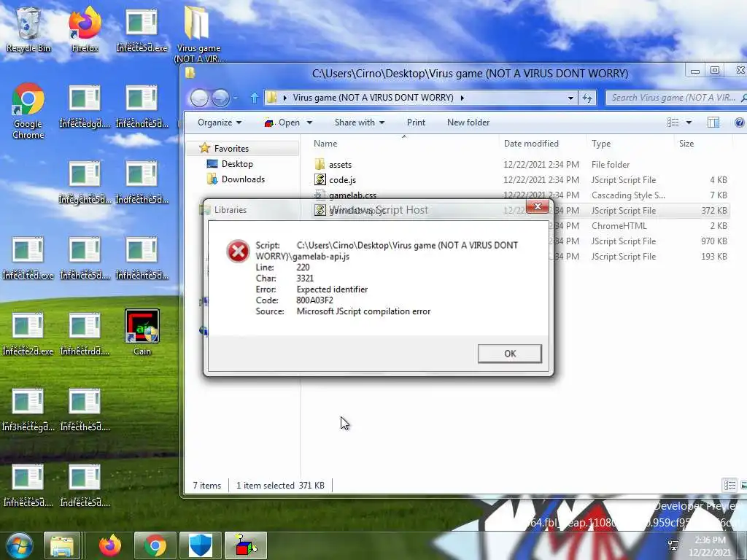Viewport: 747px width, 560px height.
Task: Select the assets folder
Action: tap(521, 164)
